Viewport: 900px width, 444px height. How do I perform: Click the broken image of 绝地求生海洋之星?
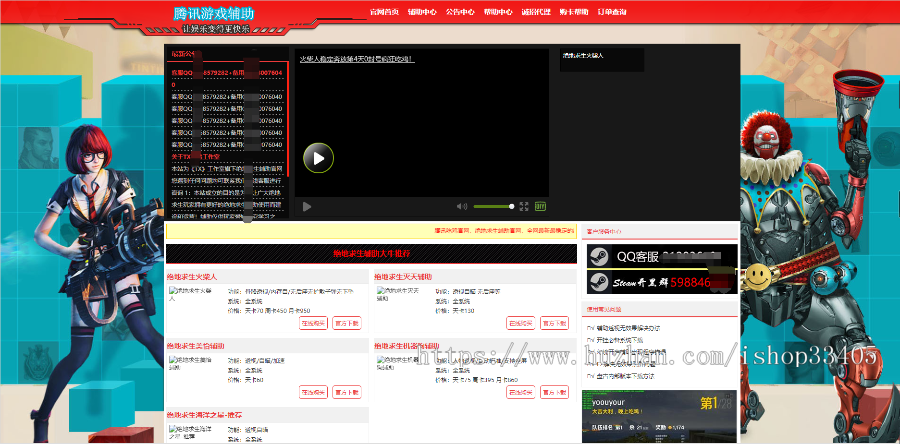tap(191, 431)
